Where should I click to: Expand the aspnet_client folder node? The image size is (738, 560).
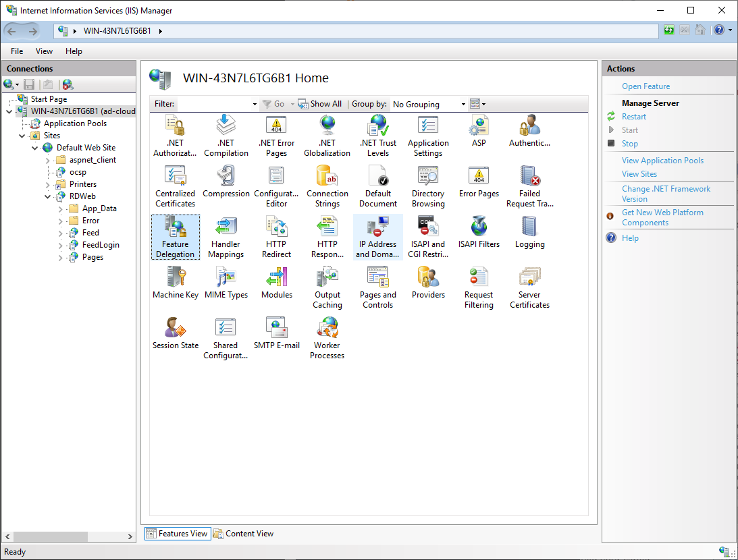tap(47, 161)
